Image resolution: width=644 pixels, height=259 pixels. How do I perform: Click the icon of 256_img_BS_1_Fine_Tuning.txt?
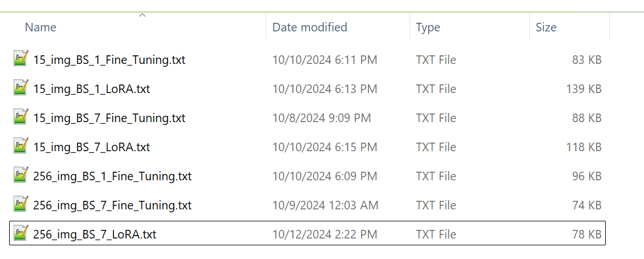point(21,176)
